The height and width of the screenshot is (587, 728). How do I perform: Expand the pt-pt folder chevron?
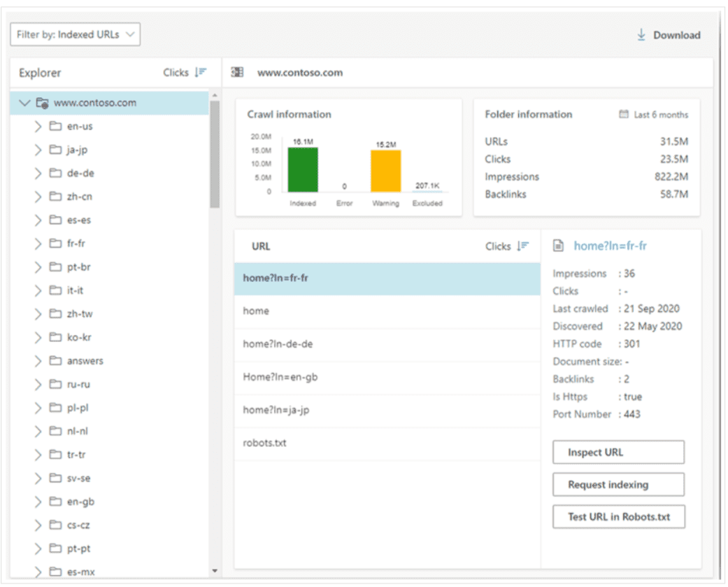tap(38, 549)
